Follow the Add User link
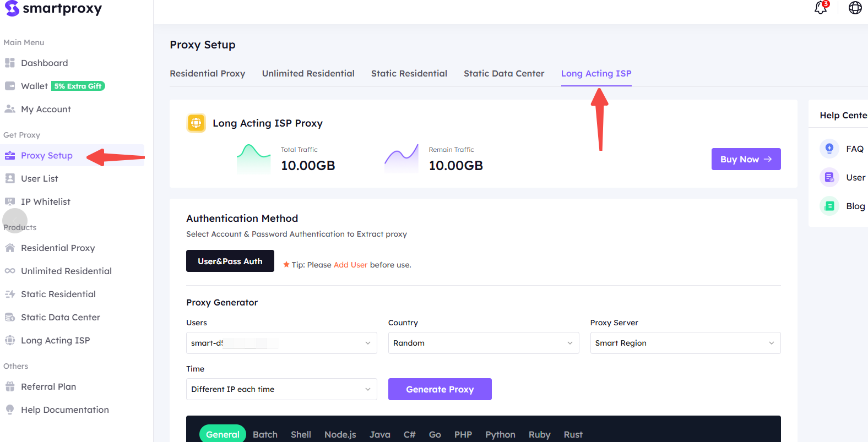The image size is (868, 442). 350,265
